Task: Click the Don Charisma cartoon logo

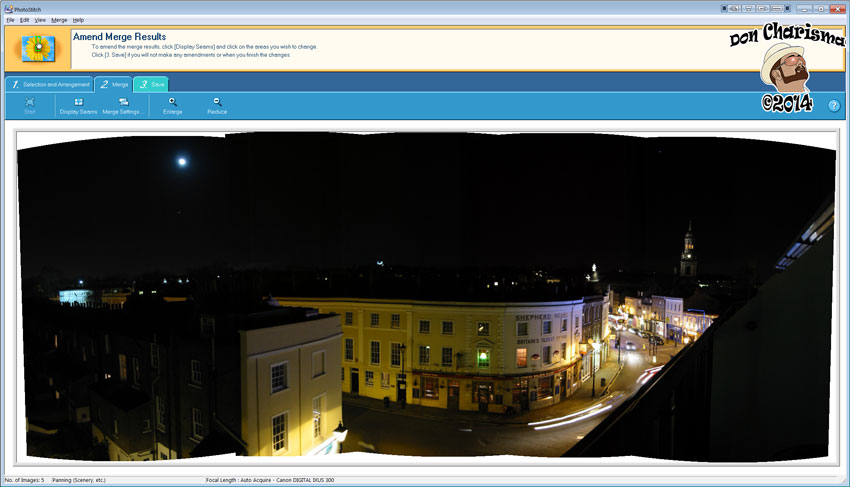Action: click(x=786, y=65)
